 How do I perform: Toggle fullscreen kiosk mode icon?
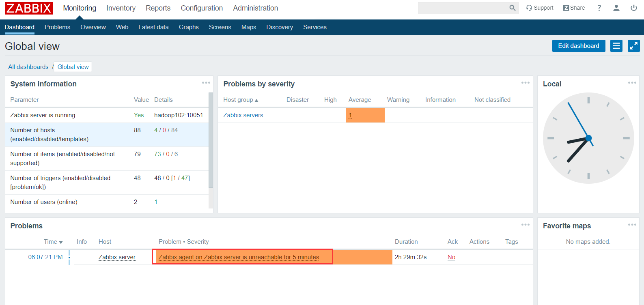(x=634, y=46)
